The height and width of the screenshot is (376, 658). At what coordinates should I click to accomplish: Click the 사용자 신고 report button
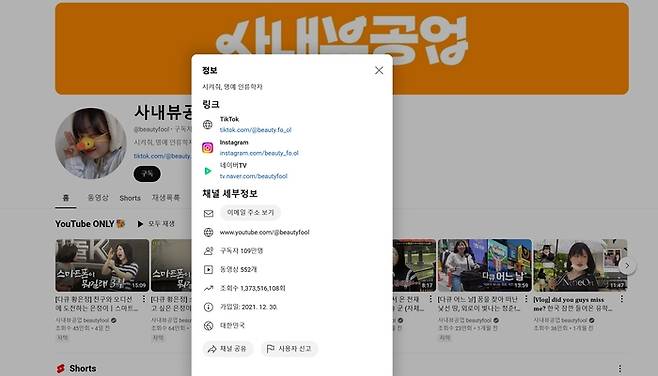point(289,349)
